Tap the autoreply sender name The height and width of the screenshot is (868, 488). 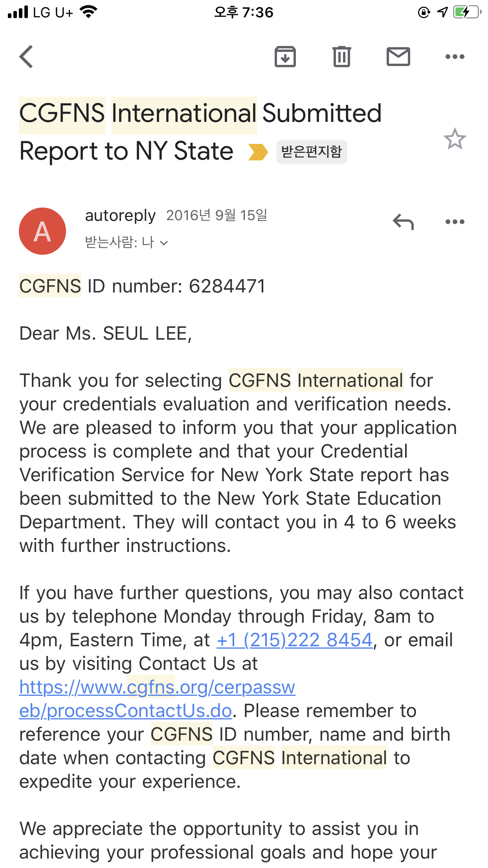click(x=120, y=215)
